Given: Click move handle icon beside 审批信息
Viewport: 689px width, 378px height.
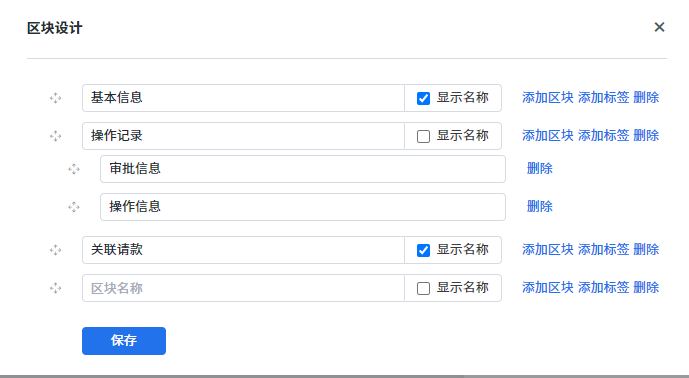Looking at the screenshot, I should click(74, 169).
